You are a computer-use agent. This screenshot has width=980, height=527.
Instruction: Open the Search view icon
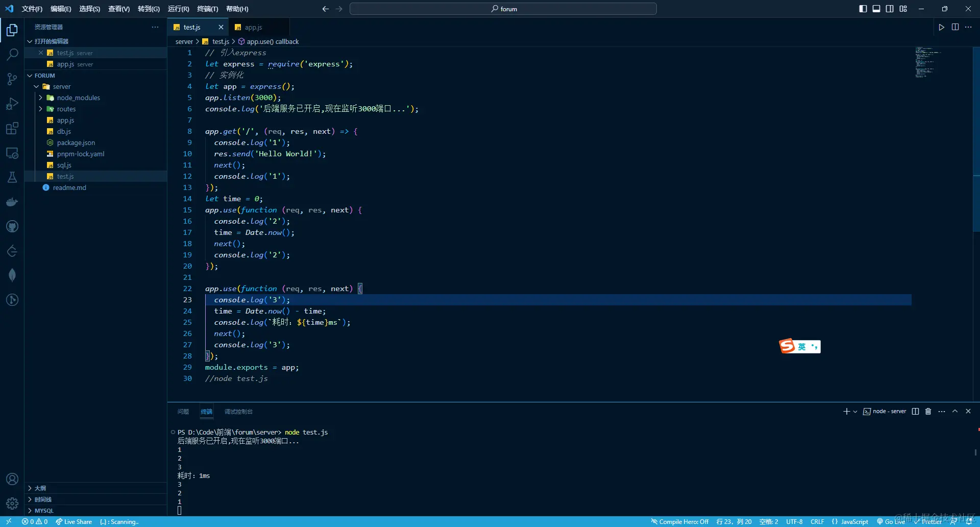[12, 55]
